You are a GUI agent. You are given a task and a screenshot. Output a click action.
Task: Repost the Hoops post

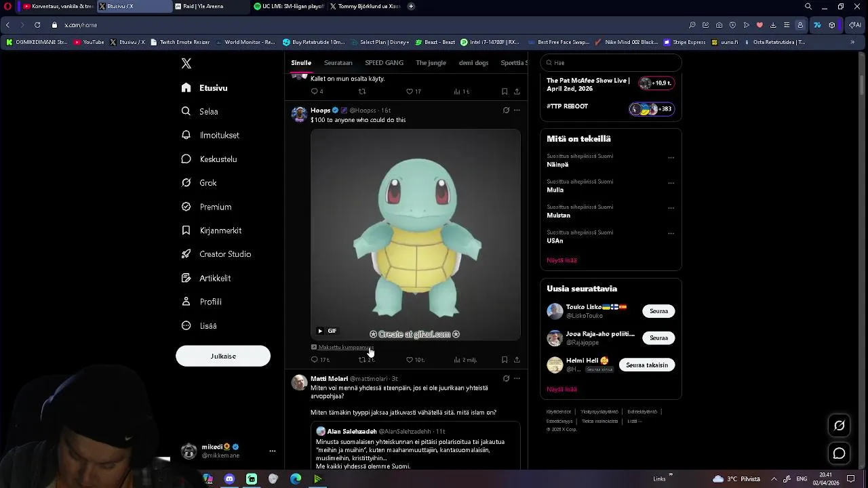(362, 360)
